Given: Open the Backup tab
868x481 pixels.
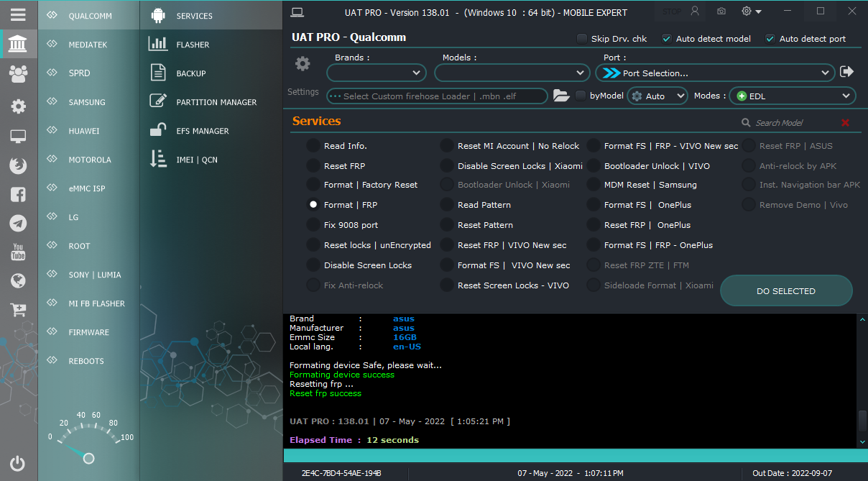Looking at the screenshot, I should (x=211, y=73).
